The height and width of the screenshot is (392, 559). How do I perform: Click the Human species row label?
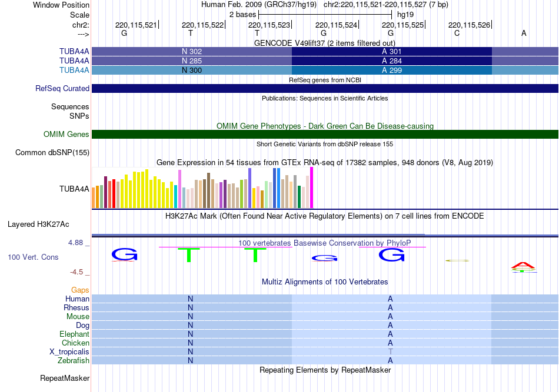77,299
